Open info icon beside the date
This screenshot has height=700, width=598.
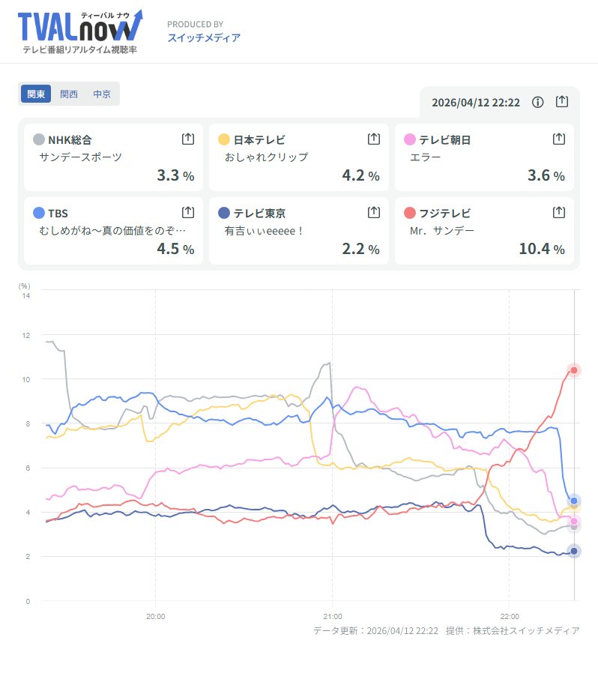click(x=537, y=102)
